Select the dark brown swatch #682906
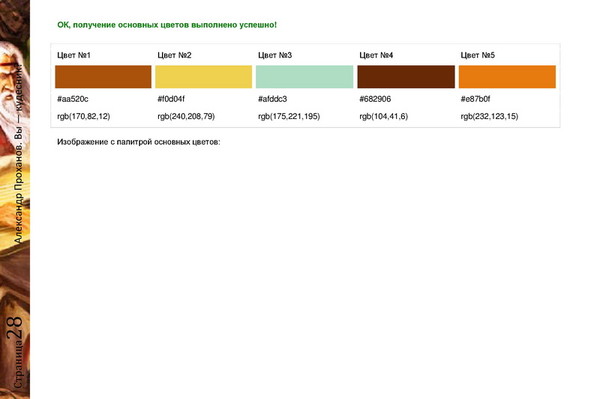The height and width of the screenshot is (399, 600). click(406, 77)
